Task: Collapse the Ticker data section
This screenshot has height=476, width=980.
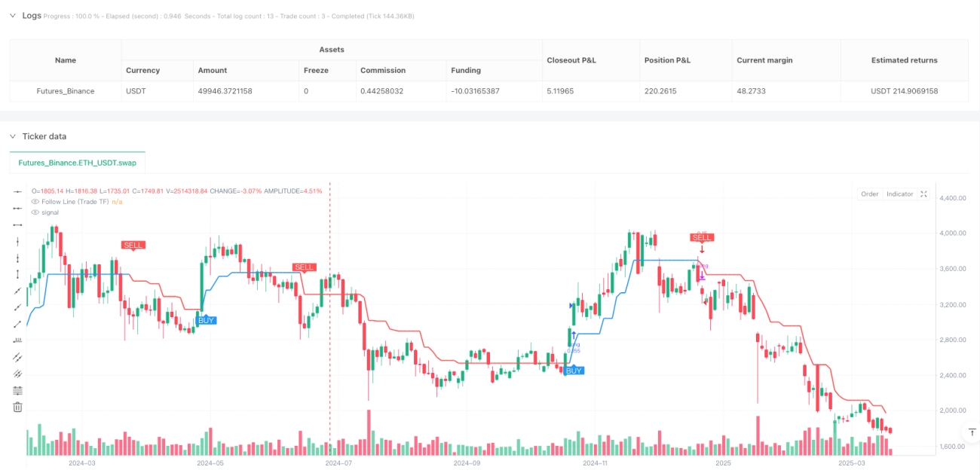Action: pyautogui.click(x=13, y=136)
